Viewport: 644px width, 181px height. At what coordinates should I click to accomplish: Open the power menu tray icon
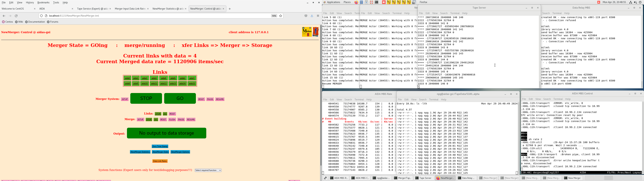640,2
